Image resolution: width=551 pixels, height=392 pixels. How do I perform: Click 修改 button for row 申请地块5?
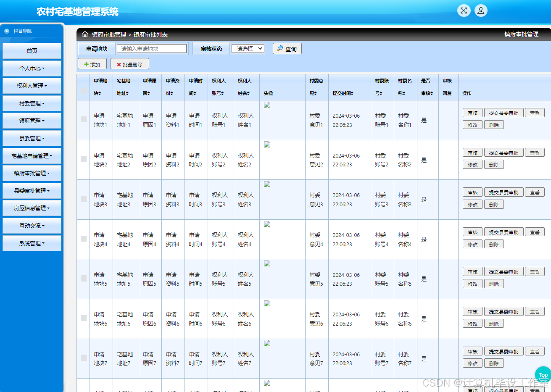(473, 284)
